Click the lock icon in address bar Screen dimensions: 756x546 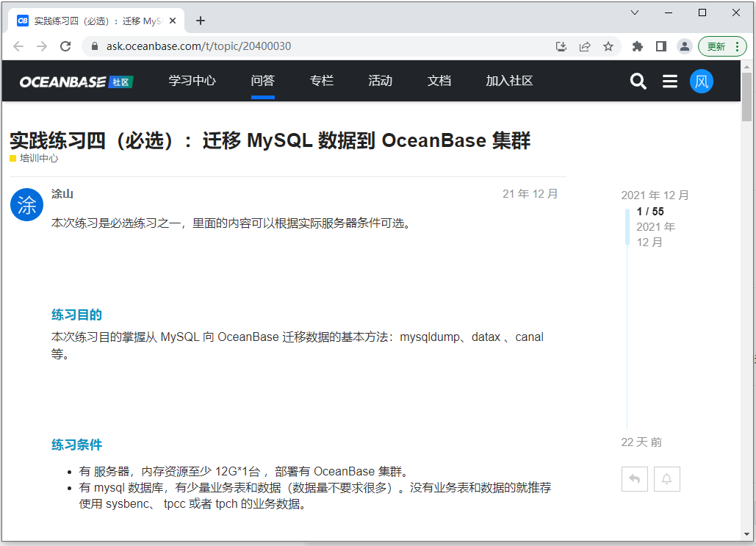[x=95, y=46]
